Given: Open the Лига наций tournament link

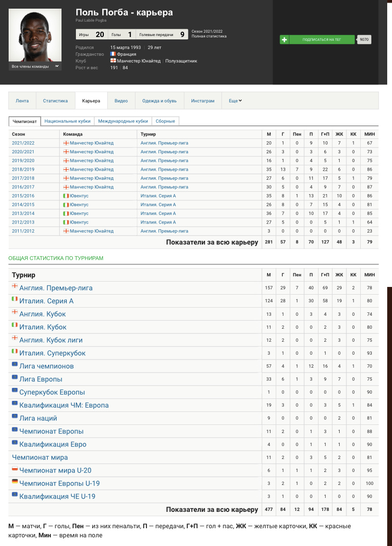Looking at the screenshot, I should [38, 418].
